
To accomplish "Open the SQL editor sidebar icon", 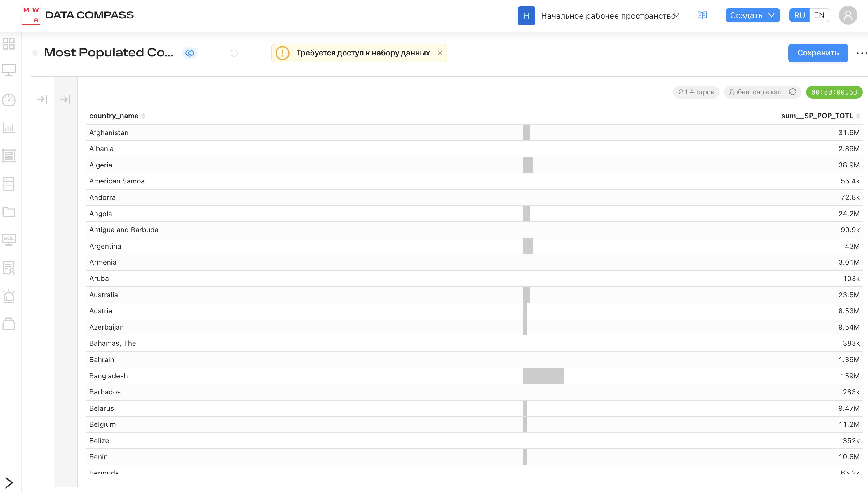I will click(x=9, y=239).
